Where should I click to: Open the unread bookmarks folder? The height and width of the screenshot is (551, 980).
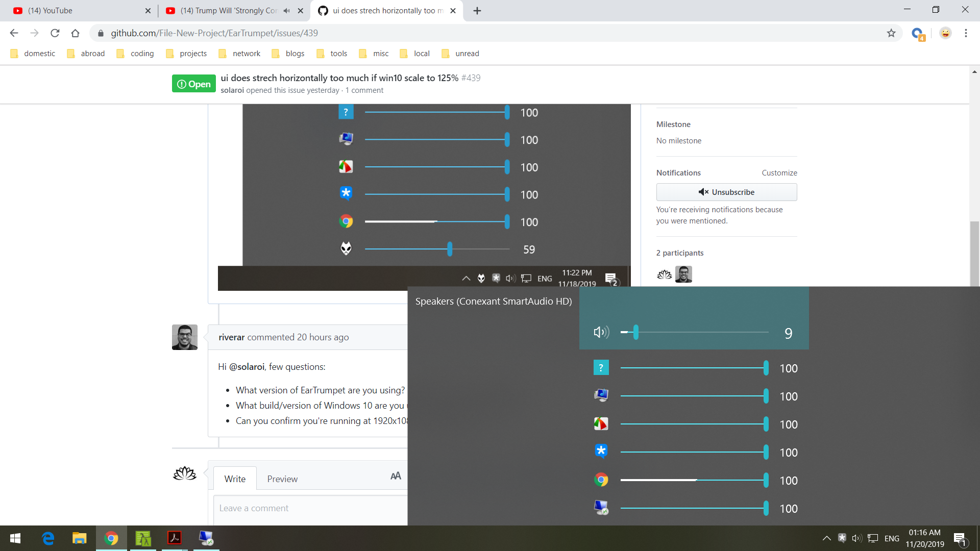[x=467, y=53]
